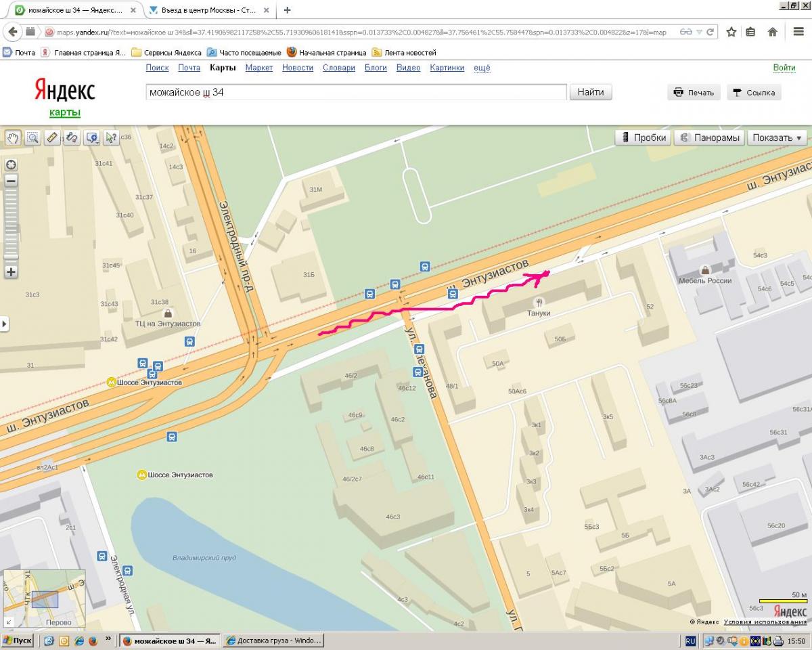The height and width of the screenshot is (650, 812).
Task: Open the Новости link
Action: 298,68
